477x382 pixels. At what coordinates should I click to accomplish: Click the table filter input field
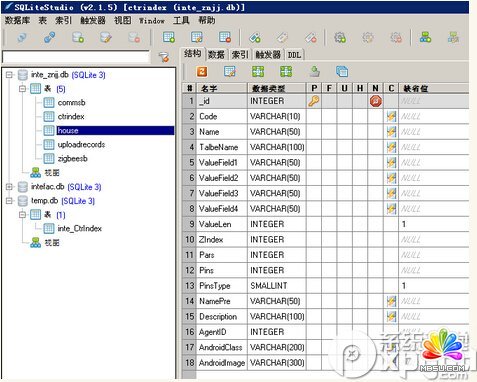coord(76,57)
